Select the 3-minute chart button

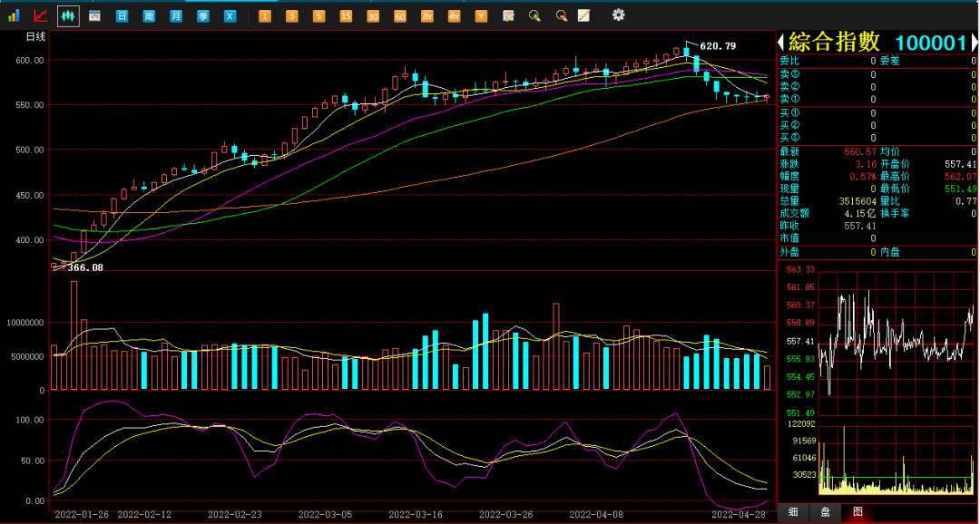pyautogui.click(x=292, y=16)
